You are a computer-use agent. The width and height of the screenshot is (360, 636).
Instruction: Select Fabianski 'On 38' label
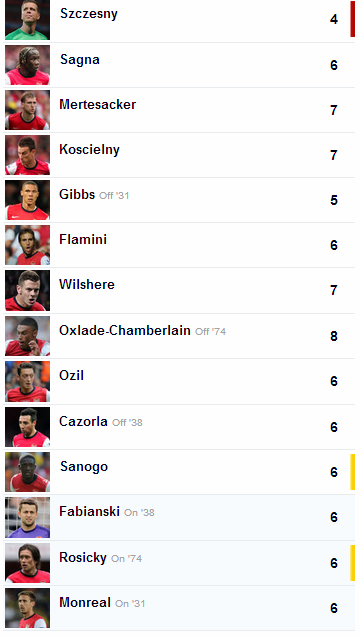pos(139,513)
